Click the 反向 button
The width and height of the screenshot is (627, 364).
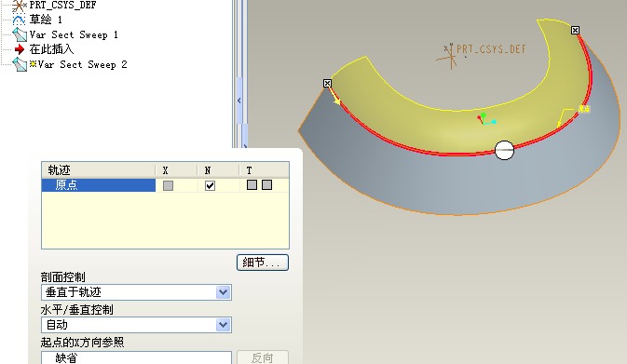coord(263,357)
